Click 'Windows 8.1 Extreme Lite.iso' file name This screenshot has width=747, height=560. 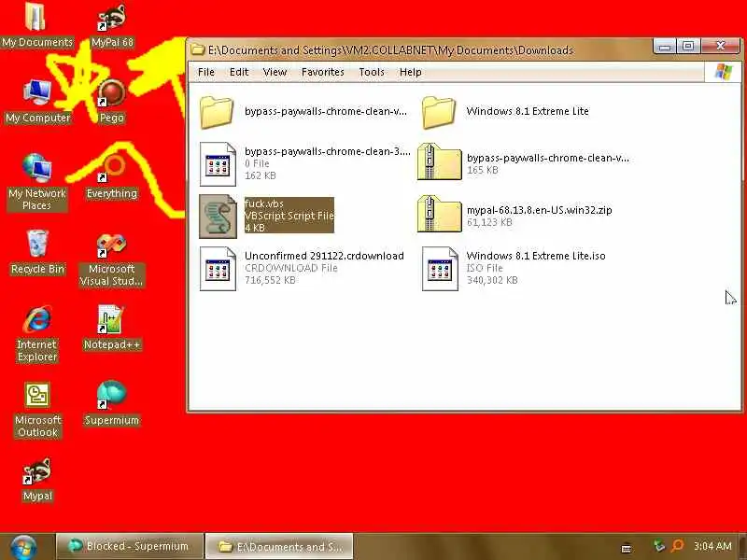tap(536, 256)
